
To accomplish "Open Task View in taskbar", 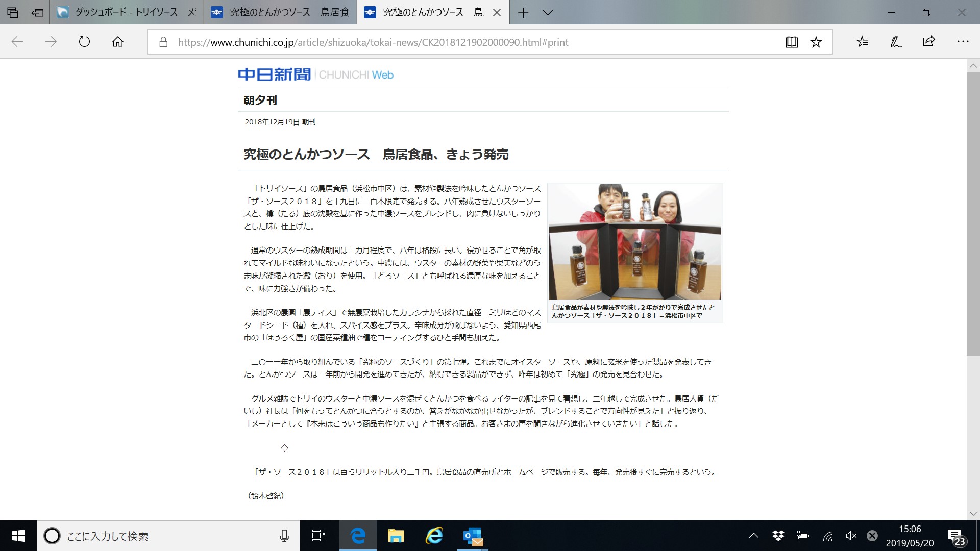I will pyautogui.click(x=318, y=536).
